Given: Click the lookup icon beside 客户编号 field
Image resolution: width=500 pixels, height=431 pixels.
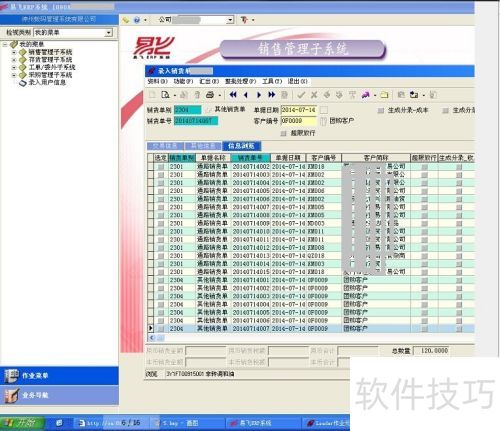Looking at the screenshot, I should tap(323, 121).
